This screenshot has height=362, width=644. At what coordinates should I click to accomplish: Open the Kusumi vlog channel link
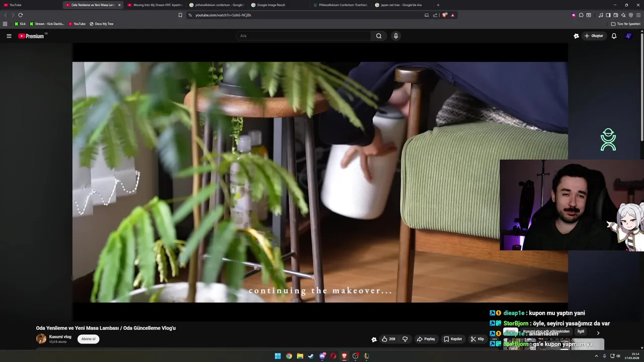(60, 337)
